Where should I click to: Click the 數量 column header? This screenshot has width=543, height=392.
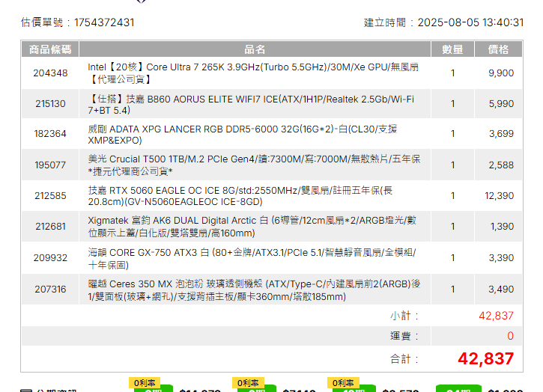pos(452,49)
